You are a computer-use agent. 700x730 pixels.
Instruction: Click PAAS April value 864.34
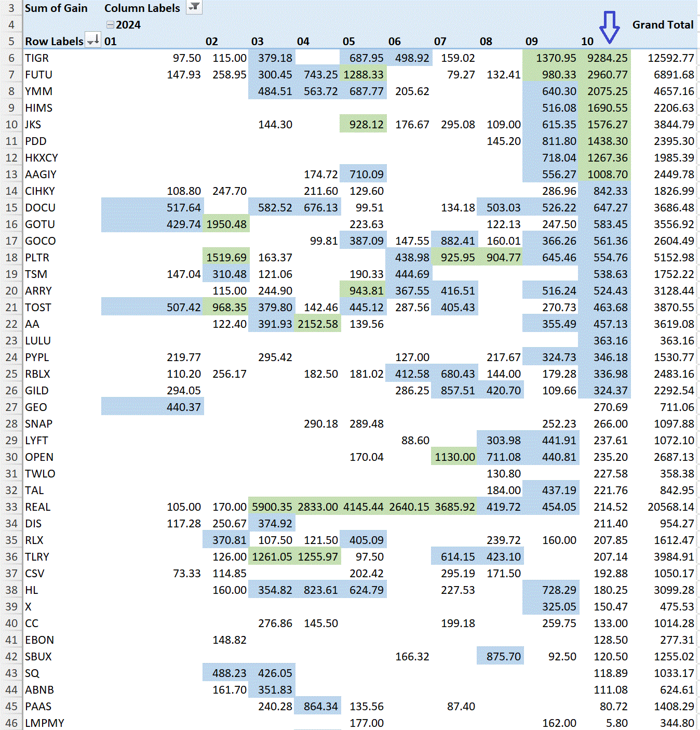pyautogui.click(x=321, y=707)
